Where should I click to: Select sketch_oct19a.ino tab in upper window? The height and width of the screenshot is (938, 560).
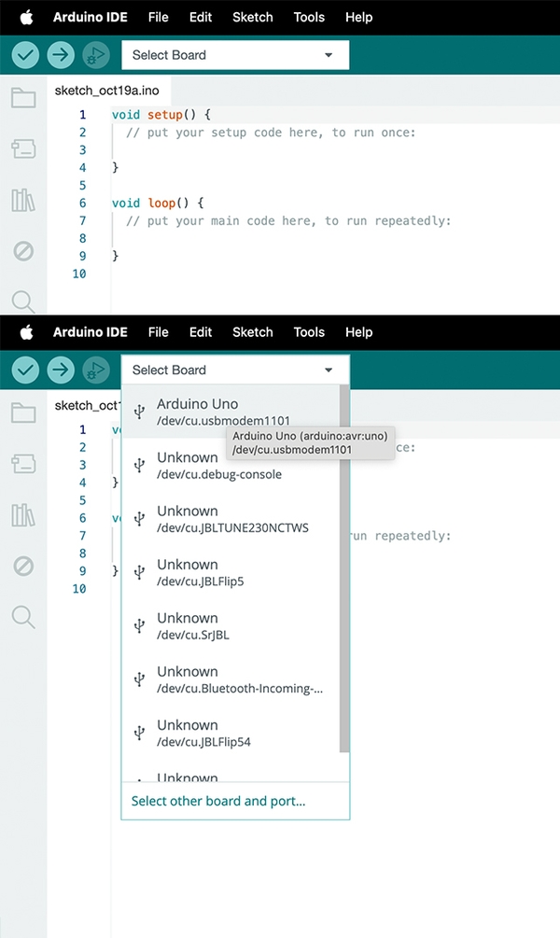tap(107, 91)
